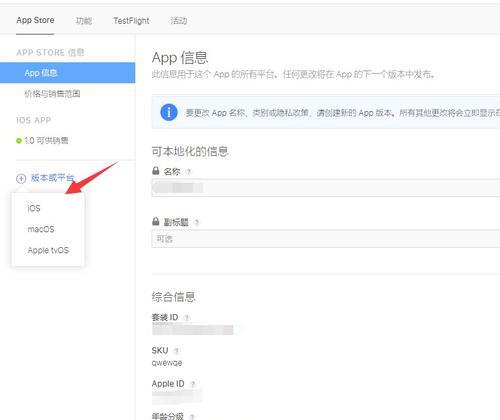Click the lock icon beside 名称

coord(156,171)
